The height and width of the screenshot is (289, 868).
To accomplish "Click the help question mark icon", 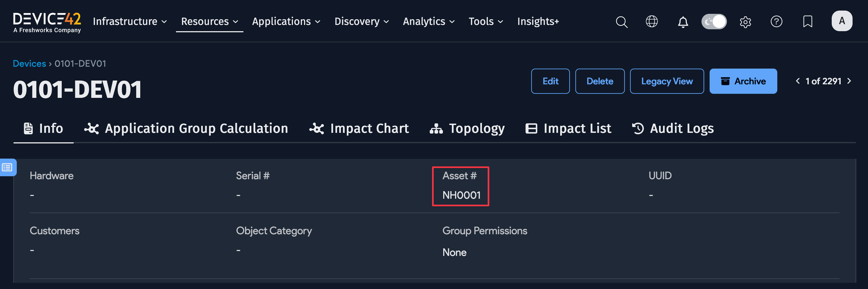I will [776, 22].
